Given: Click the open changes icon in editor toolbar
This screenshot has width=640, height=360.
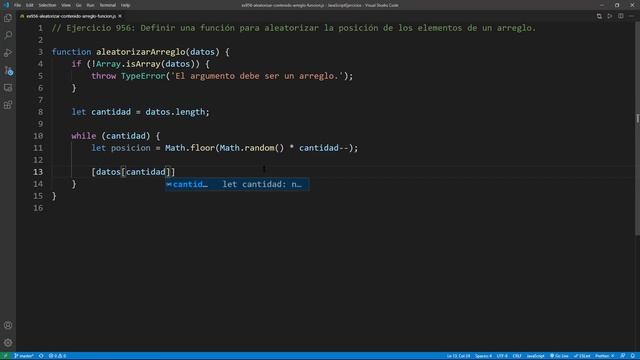Looking at the screenshot, I should pyautogui.click(x=599, y=16).
